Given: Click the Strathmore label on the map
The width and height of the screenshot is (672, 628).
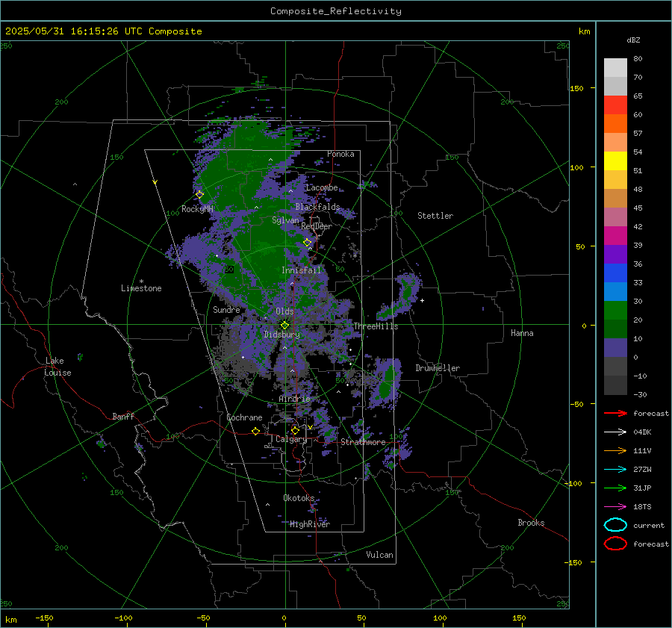Looking at the screenshot, I should pyautogui.click(x=363, y=442).
